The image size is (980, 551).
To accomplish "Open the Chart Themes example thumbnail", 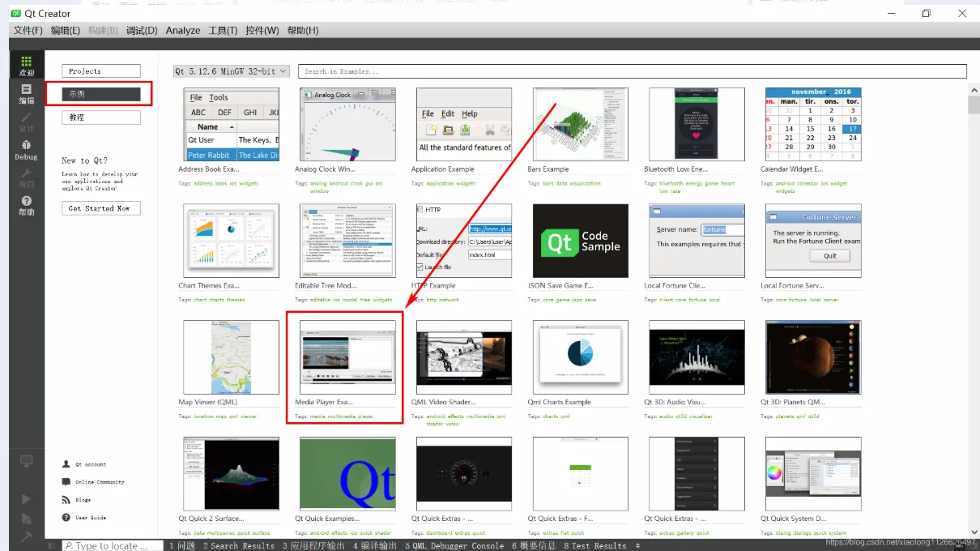I will pyautogui.click(x=231, y=241).
